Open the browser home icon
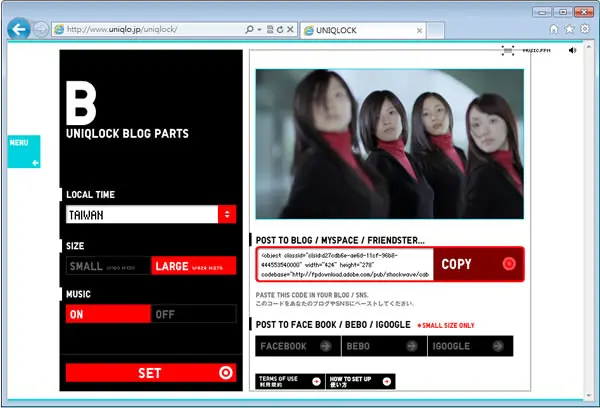Image resolution: width=600 pixels, height=408 pixels. click(554, 29)
